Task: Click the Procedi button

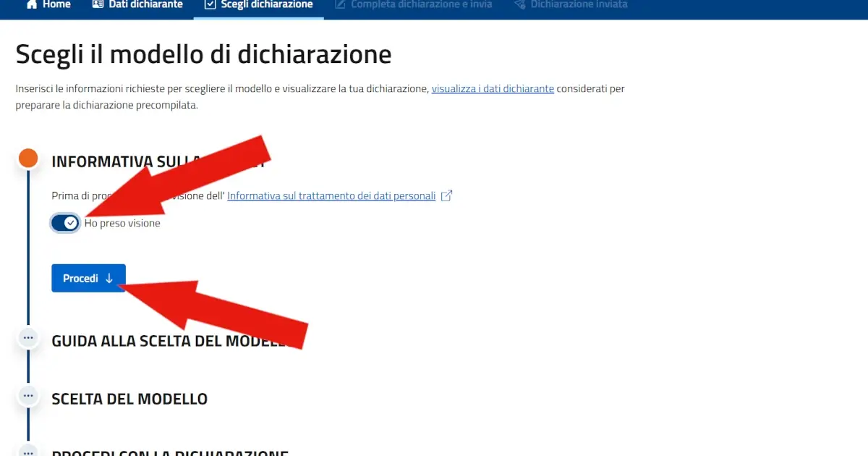Action: click(x=88, y=278)
